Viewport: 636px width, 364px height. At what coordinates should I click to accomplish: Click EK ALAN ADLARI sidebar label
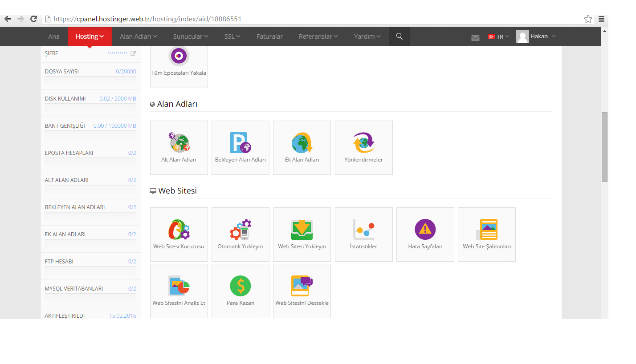pos(65,234)
